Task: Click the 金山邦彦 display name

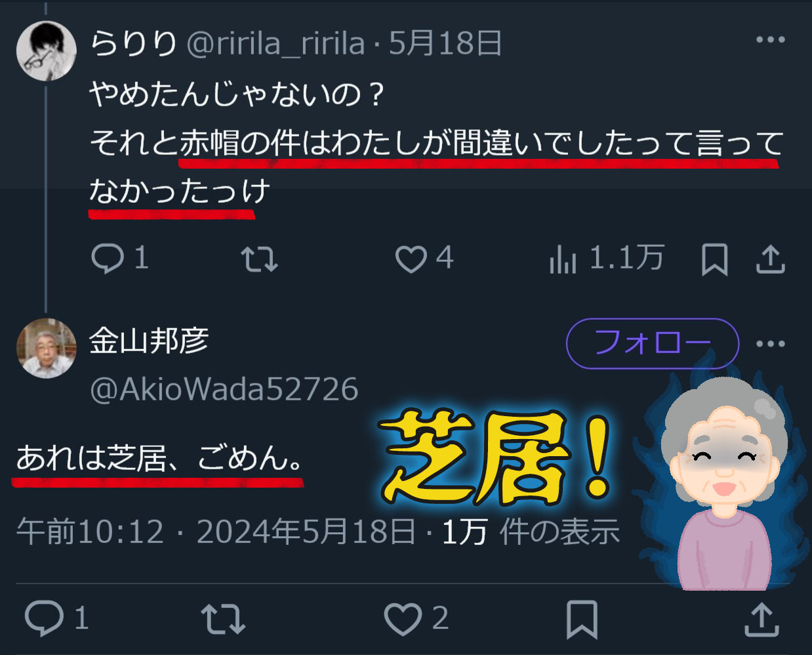Action: (149, 341)
